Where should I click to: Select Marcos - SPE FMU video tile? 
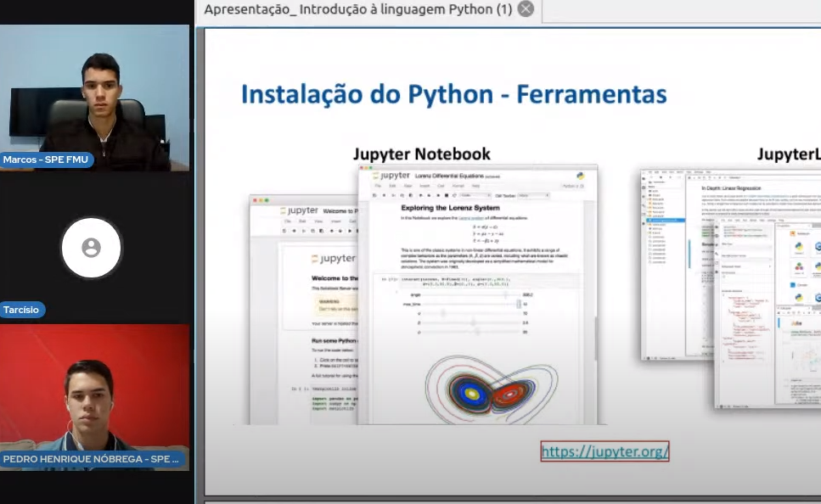(95, 98)
